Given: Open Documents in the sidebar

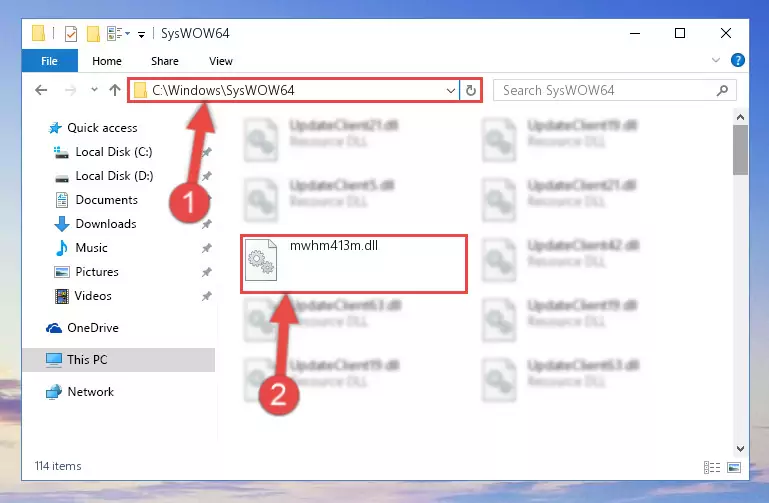Looking at the screenshot, I should click(106, 200).
